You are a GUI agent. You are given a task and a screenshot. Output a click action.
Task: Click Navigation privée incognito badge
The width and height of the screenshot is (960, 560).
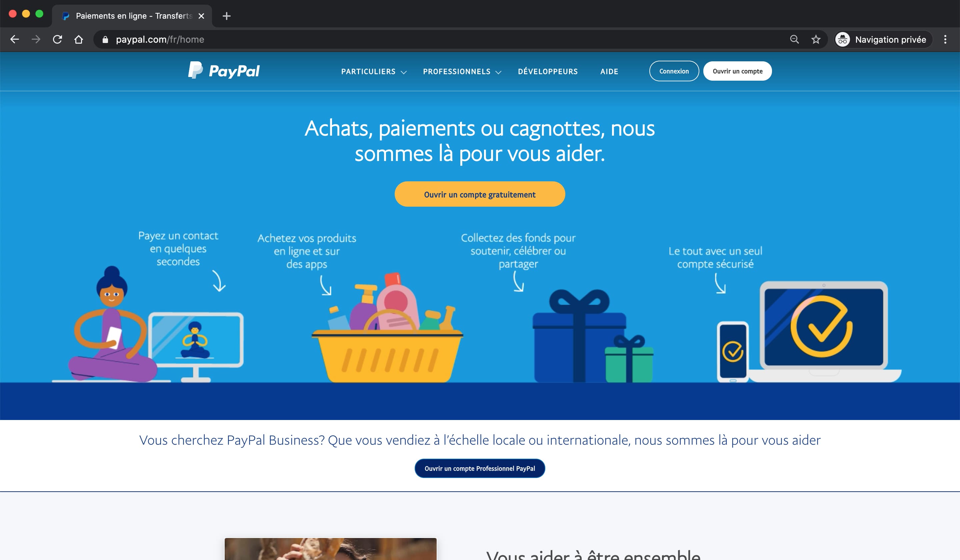click(883, 39)
